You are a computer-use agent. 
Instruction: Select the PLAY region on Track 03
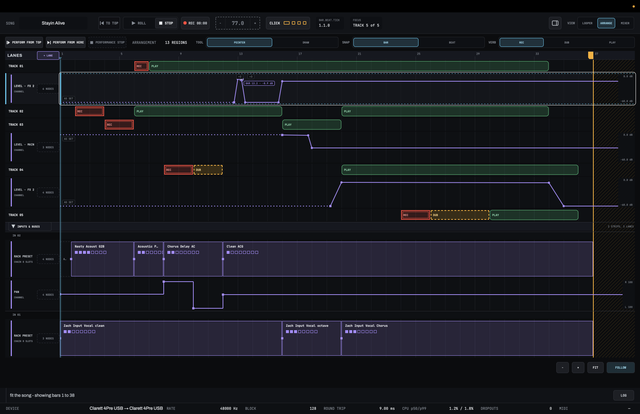(x=312, y=125)
